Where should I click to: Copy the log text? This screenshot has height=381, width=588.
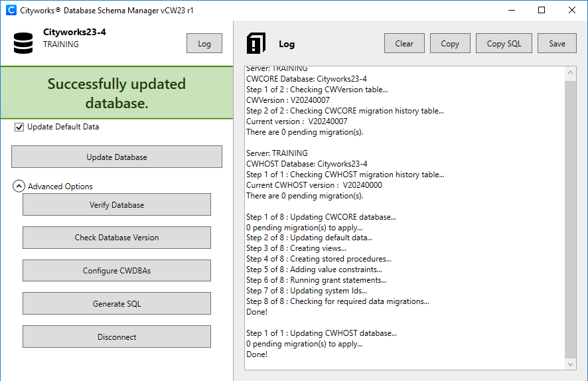click(x=449, y=44)
